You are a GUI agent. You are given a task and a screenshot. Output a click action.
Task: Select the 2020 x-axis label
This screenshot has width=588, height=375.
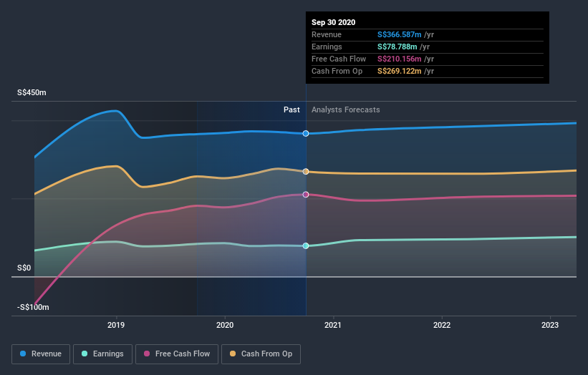coord(225,325)
